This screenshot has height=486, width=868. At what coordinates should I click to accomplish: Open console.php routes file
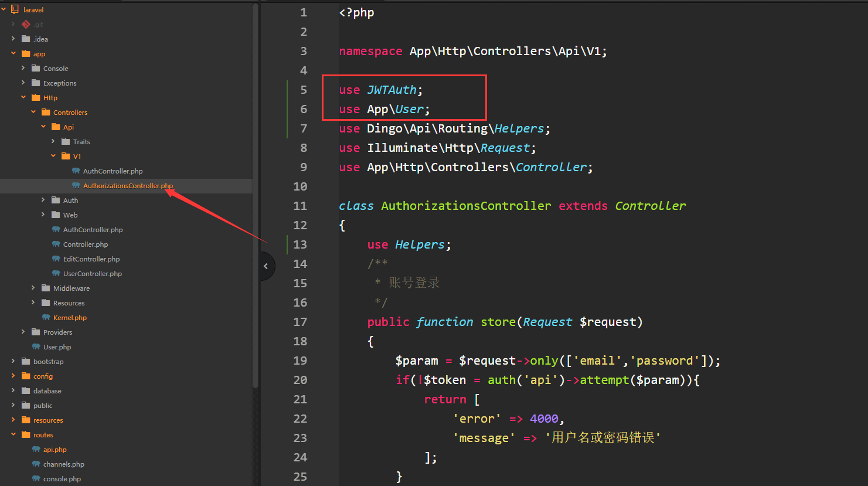[62, 479]
